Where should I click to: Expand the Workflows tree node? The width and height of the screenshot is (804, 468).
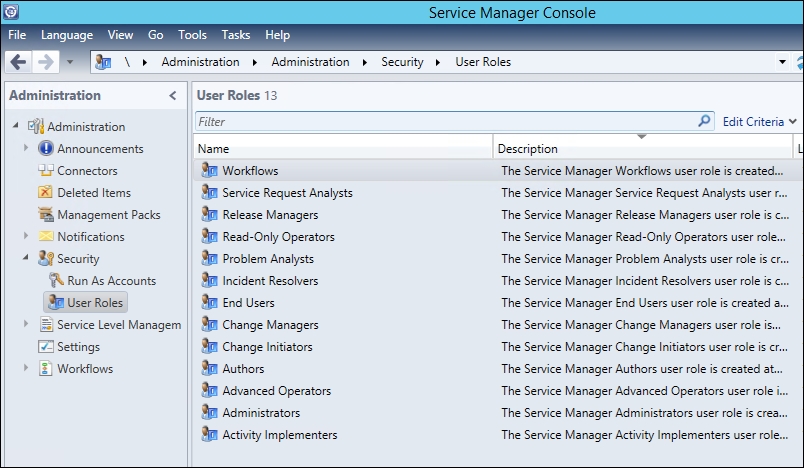pos(26,368)
